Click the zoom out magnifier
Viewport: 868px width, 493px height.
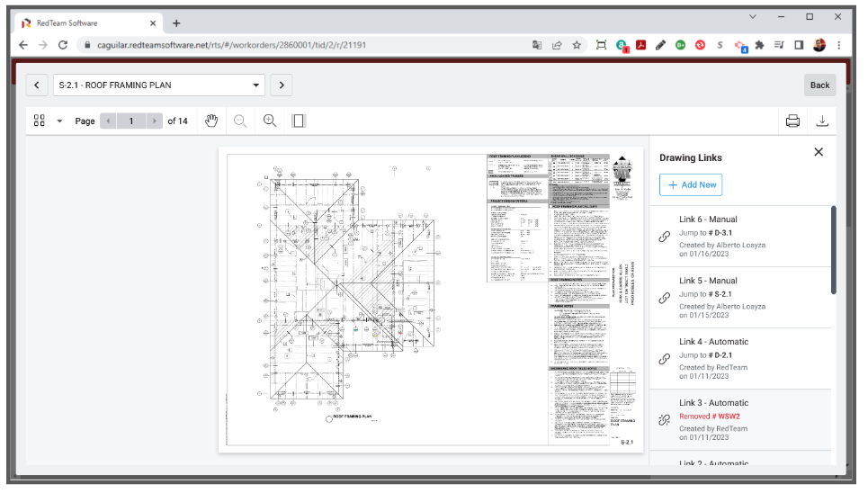click(240, 121)
